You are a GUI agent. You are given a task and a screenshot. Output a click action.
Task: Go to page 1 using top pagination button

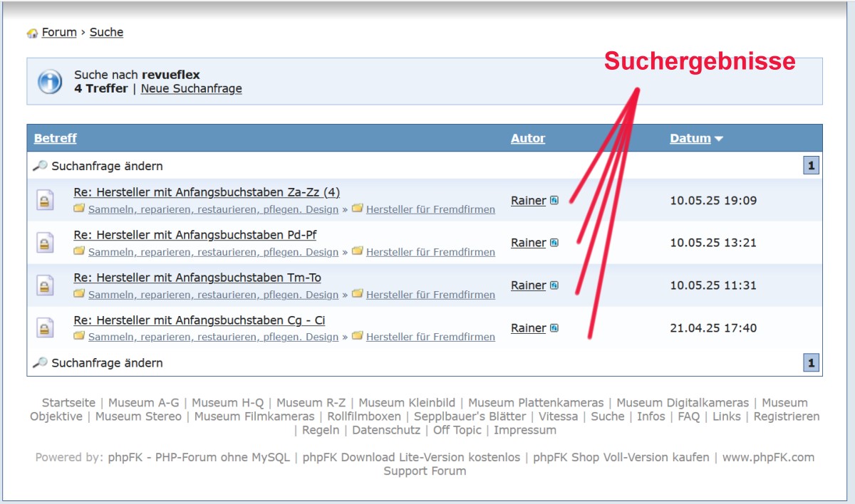pyautogui.click(x=811, y=166)
